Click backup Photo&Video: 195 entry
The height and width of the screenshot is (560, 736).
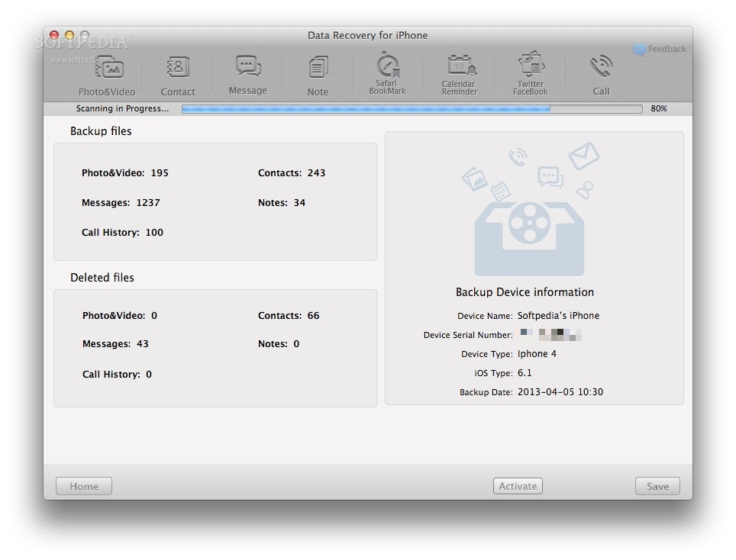[x=125, y=172]
